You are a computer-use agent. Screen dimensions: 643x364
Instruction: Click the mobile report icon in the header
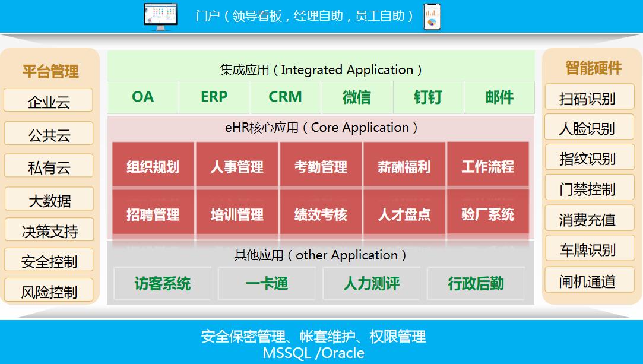[433, 17]
